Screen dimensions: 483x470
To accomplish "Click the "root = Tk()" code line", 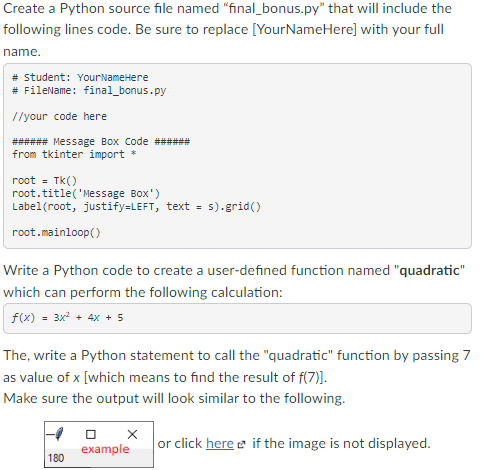I will pos(44,180).
